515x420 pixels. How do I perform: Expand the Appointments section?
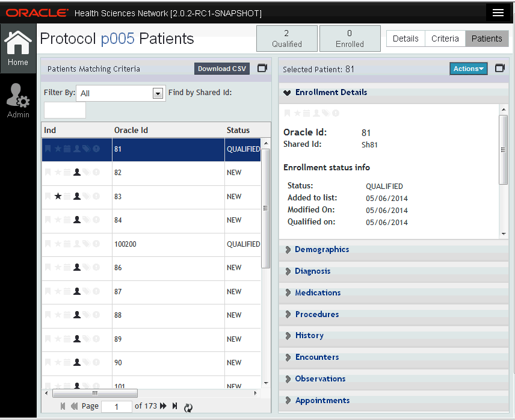tap(288, 401)
